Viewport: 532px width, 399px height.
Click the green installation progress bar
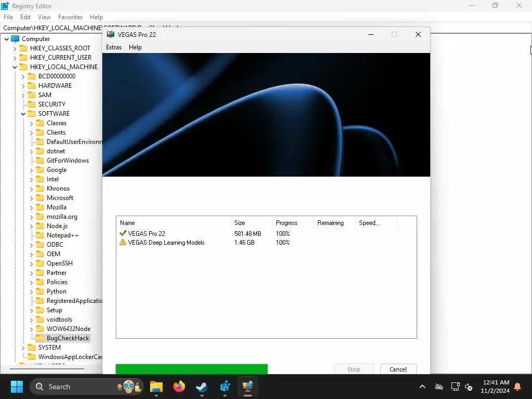(191, 369)
